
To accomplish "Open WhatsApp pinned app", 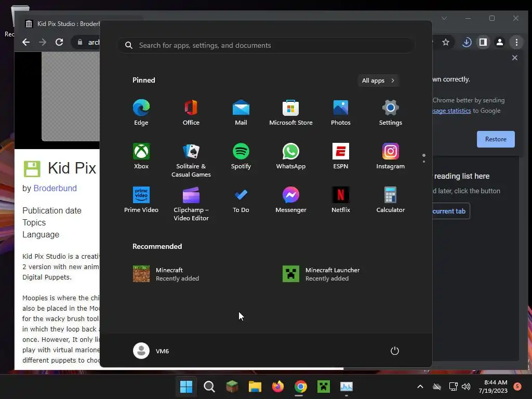I will tap(291, 156).
